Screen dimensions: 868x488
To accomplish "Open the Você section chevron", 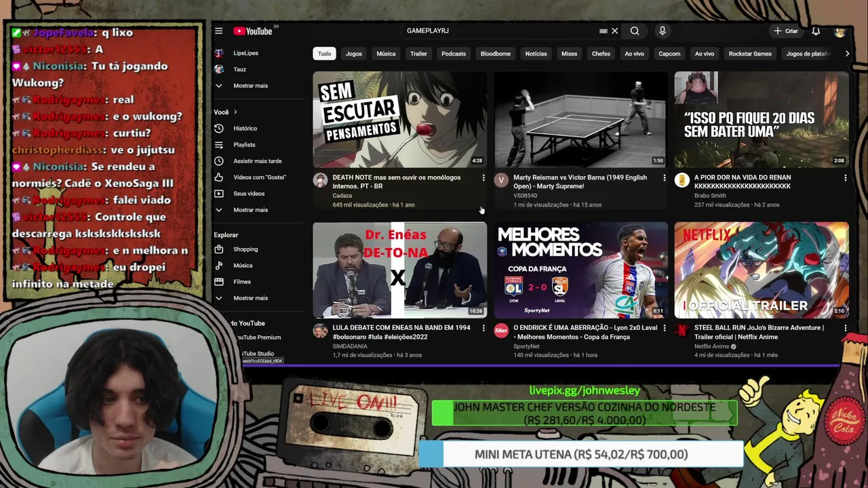I will click(235, 112).
